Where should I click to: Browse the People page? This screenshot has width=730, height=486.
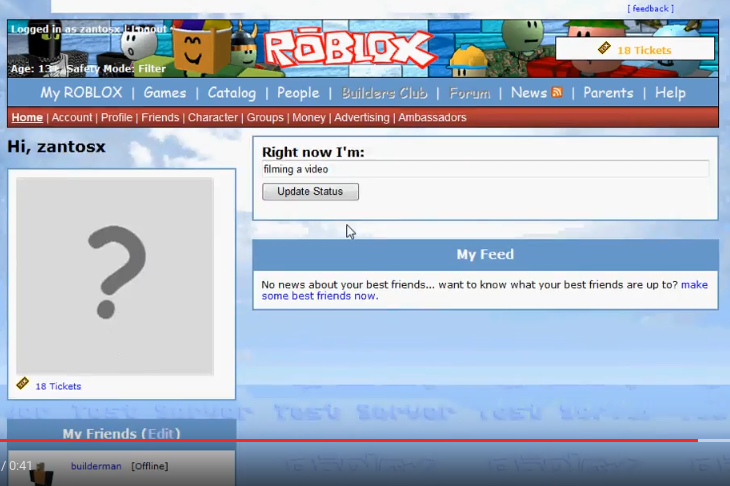click(x=298, y=93)
